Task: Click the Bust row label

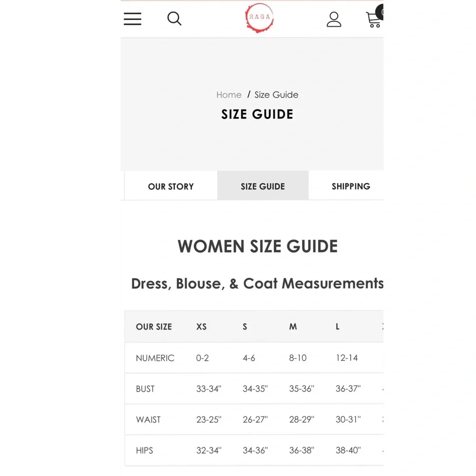Action: [145, 389]
